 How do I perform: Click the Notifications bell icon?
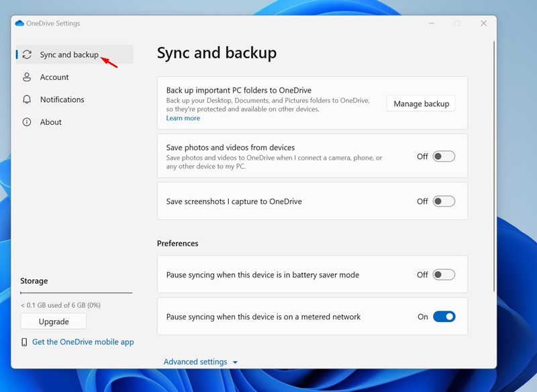pyautogui.click(x=27, y=99)
